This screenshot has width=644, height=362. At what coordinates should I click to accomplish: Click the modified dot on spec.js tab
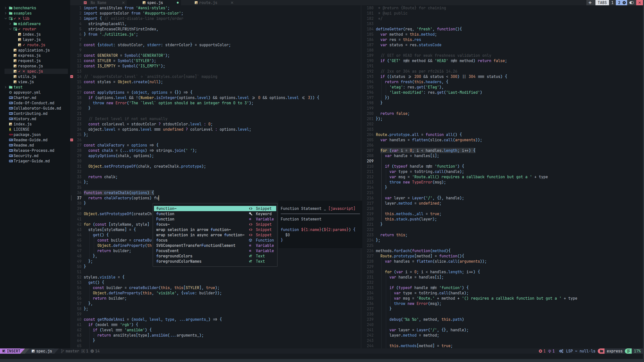click(178, 3)
